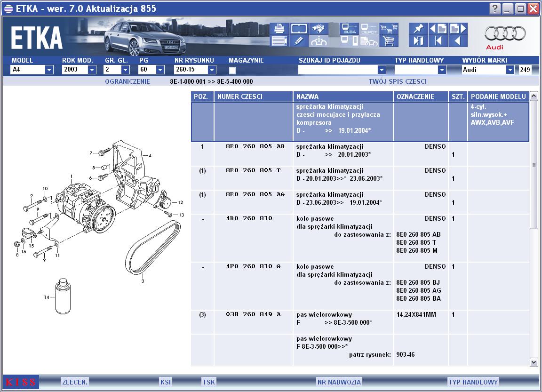Click the NUMER CZESCI column header

(x=254, y=96)
